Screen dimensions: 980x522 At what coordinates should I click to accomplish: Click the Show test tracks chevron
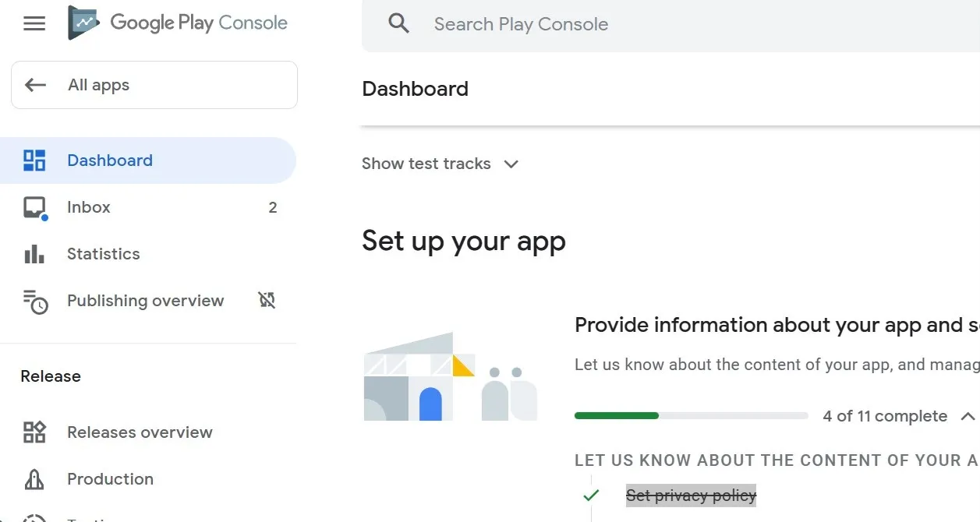point(511,164)
